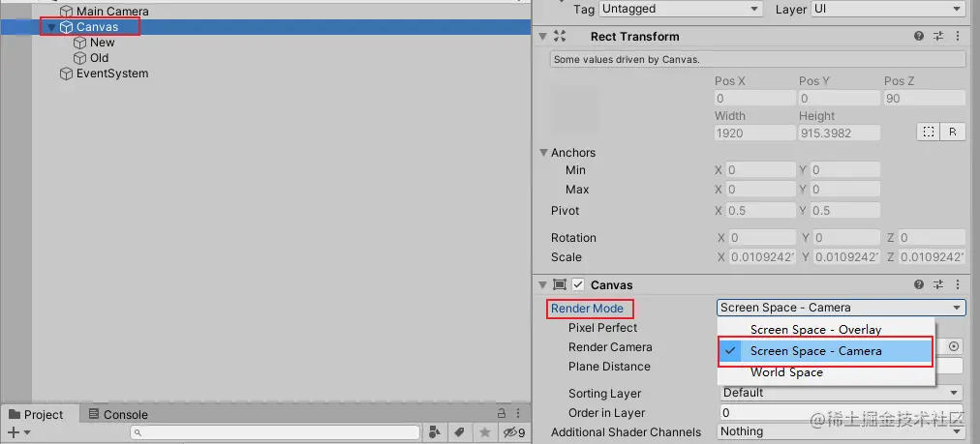The image size is (980, 444).
Task: Click the Anchors Max Y field
Action: point(845,190)
